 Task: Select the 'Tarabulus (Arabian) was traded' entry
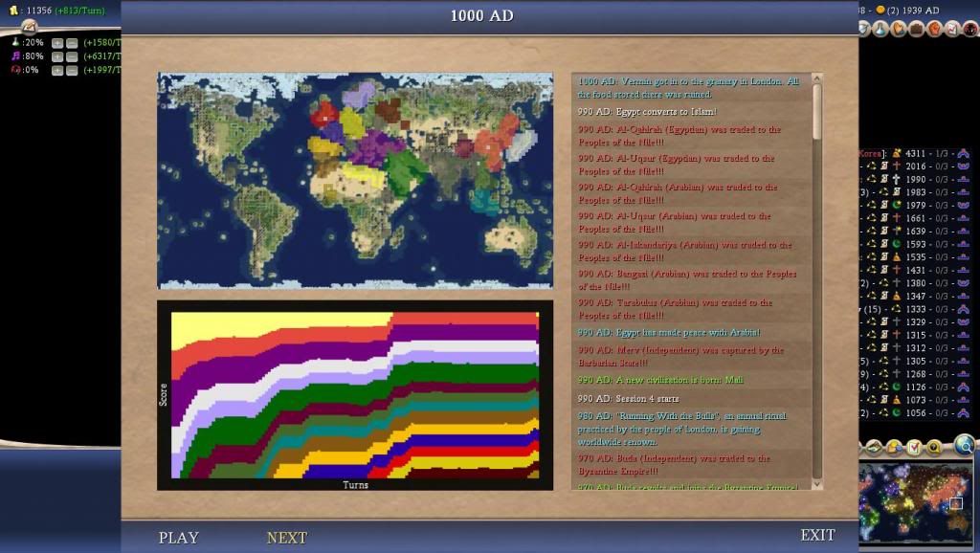point(690,309)
